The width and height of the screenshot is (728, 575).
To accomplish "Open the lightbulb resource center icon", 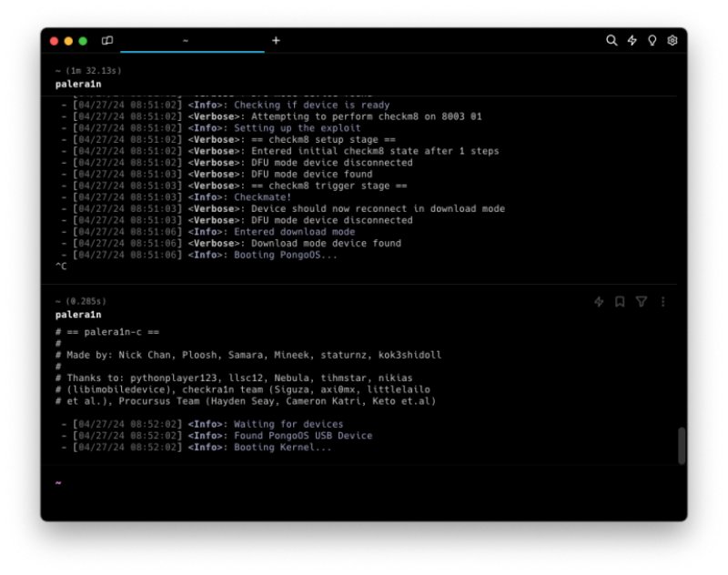I will point(652,41).
